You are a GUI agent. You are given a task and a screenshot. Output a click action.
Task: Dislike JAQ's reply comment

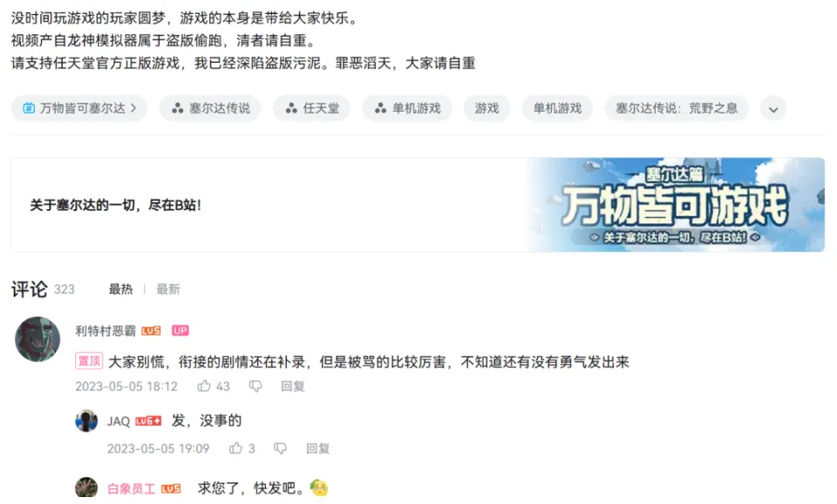280,448
